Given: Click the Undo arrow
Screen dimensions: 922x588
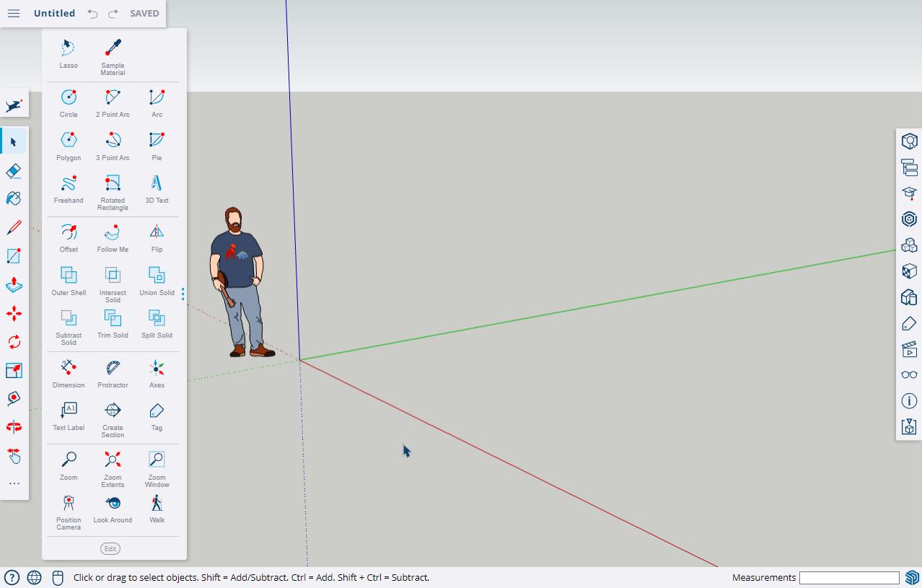Looking at the screenshot, I should [x=92, y=13].
